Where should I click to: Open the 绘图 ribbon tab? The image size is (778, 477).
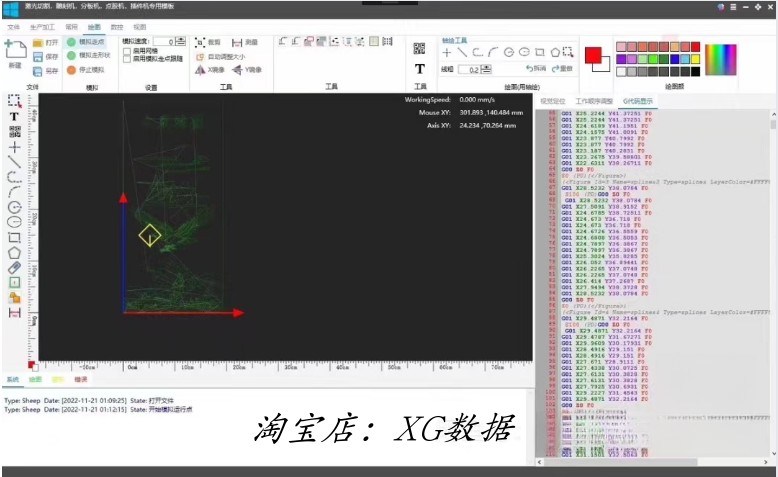[x=94, y=27]
